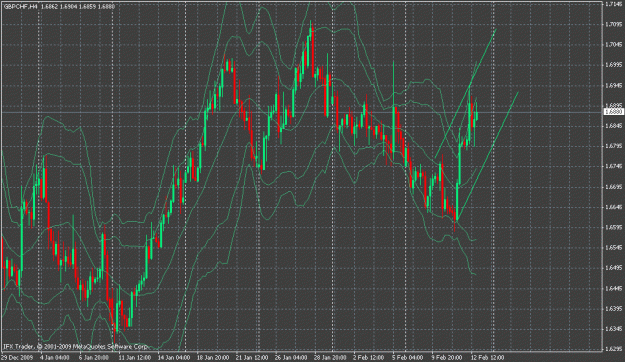Click the 1.6495 price scale label
The height and width of the screenshot is (362, 625).
pos(613,268)
